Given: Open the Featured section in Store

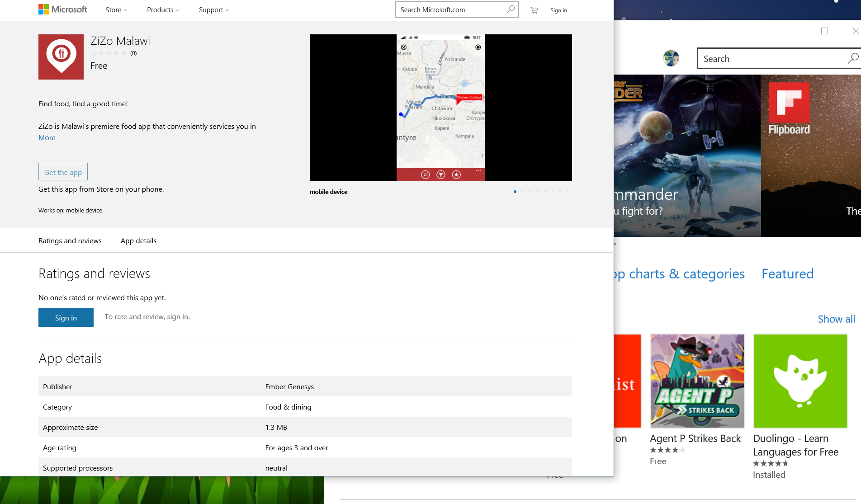Looking at the screenshot, I should (x=787, y=274).
